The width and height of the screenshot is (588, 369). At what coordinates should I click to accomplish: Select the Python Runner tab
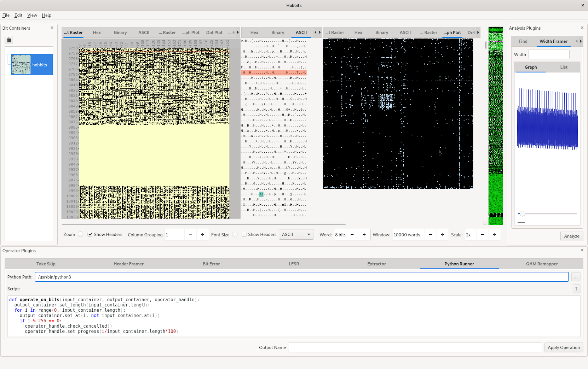point(459,264)
